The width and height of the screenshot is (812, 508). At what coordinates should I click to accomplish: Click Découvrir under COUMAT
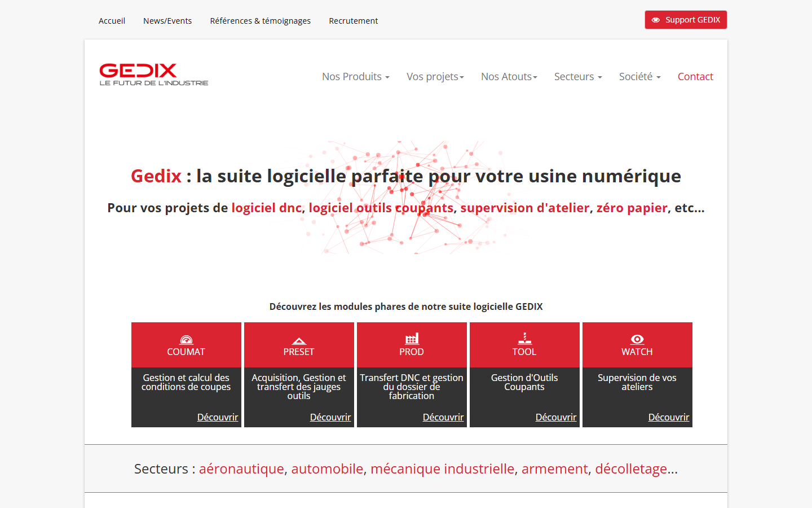pos(218,417)
